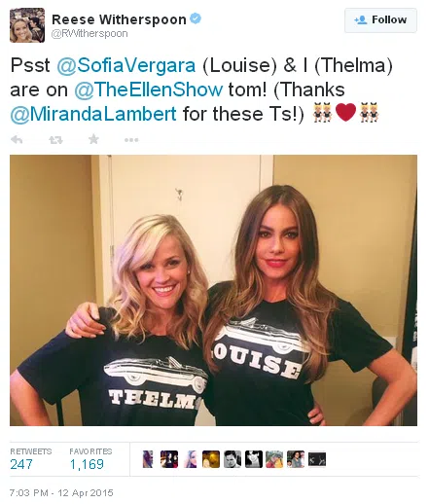Open the more options ellipsis icon

(131, 140)
